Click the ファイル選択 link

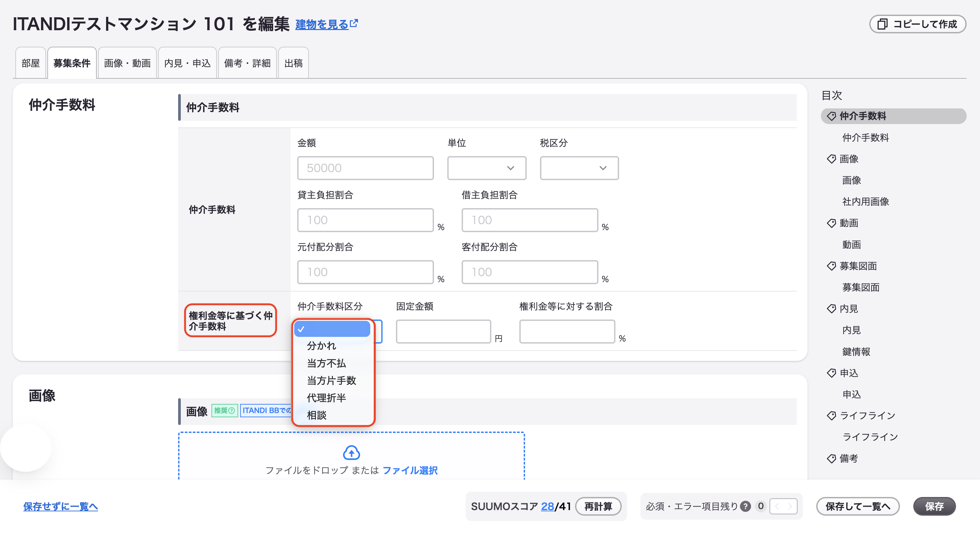410,471
